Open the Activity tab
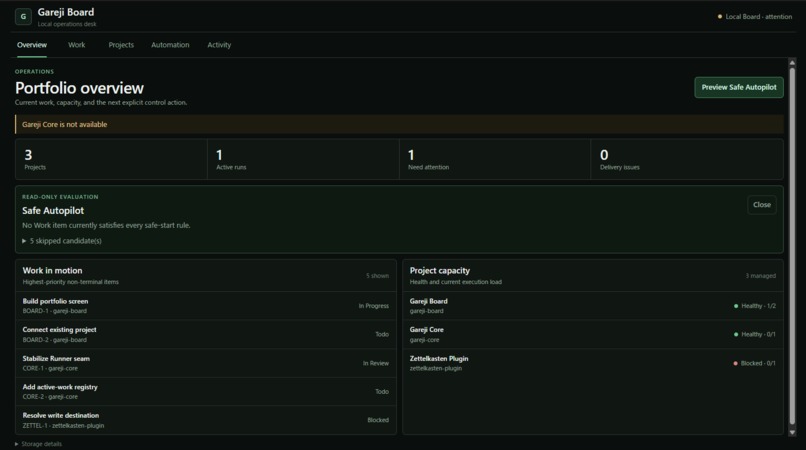 pyautogui.click(x=219, y=45)
